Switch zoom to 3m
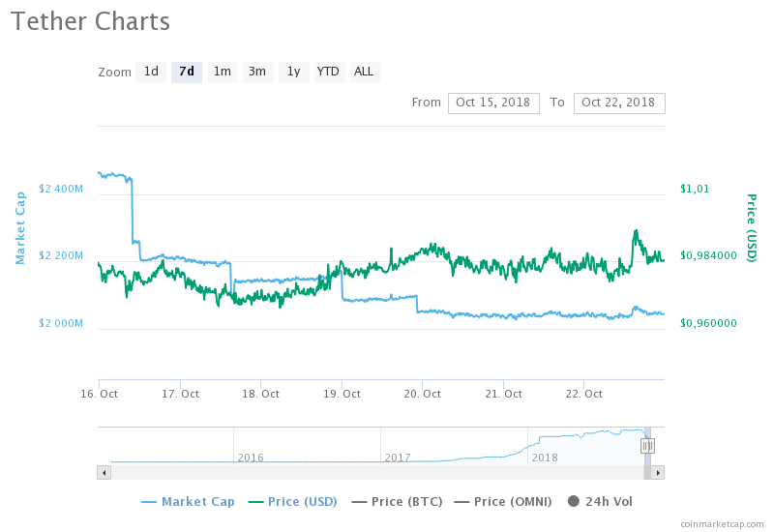 click(x=257, y=72)
